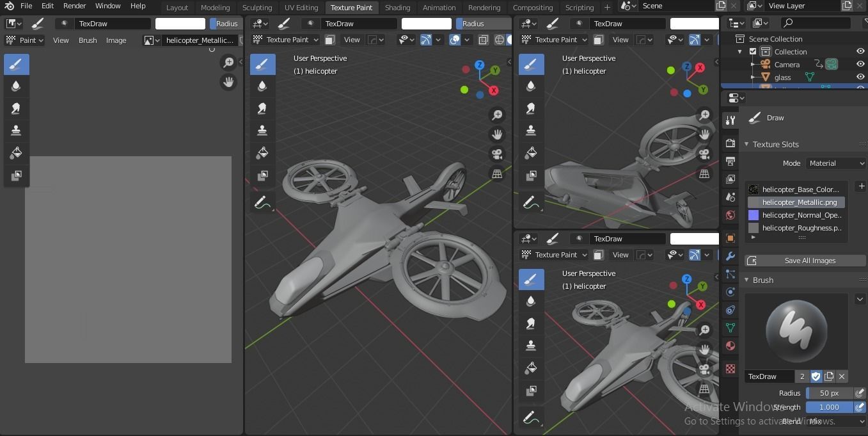Open the View Layer properties tab

[730, 179]
